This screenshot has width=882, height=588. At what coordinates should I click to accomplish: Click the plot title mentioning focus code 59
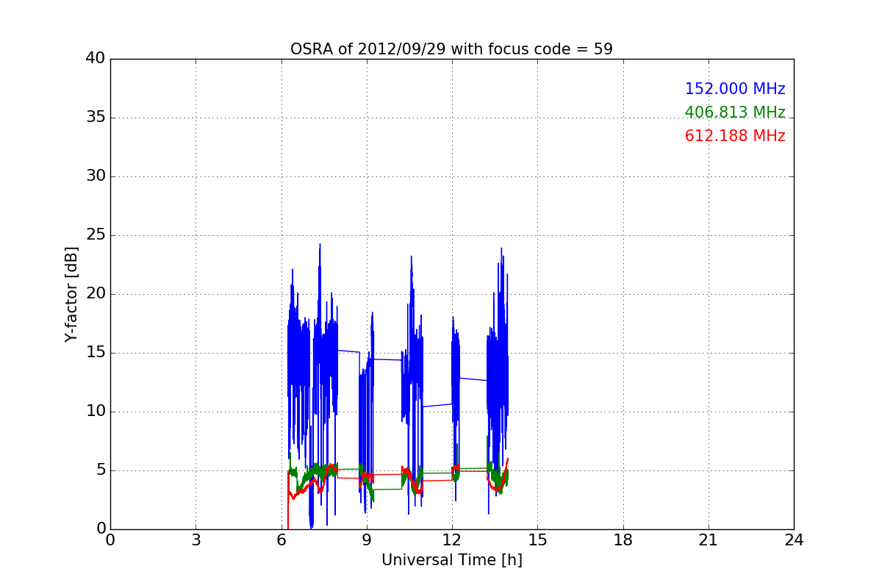click(451, 49)
